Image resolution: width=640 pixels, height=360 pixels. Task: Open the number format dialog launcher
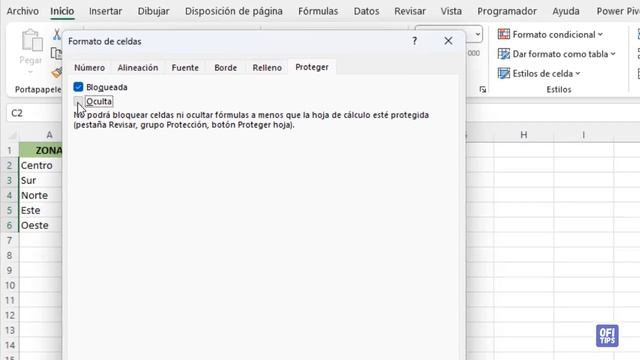(x=483, y=90)
